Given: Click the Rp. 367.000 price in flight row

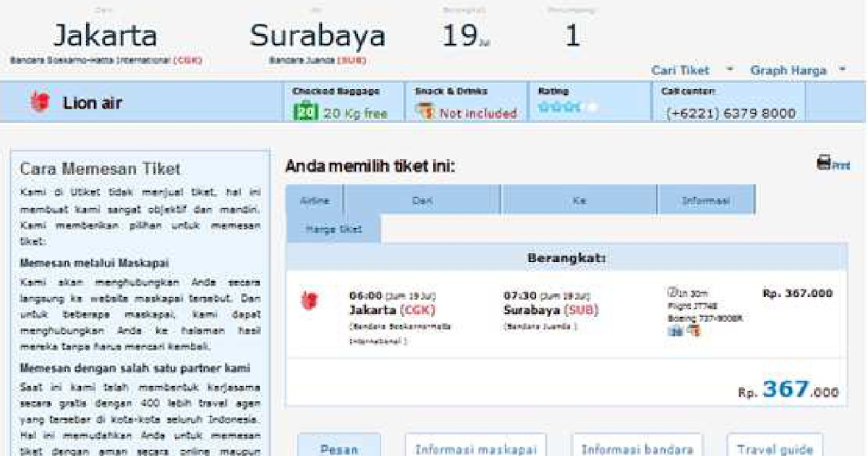Looking at the screenshot, I should [797, 293].
